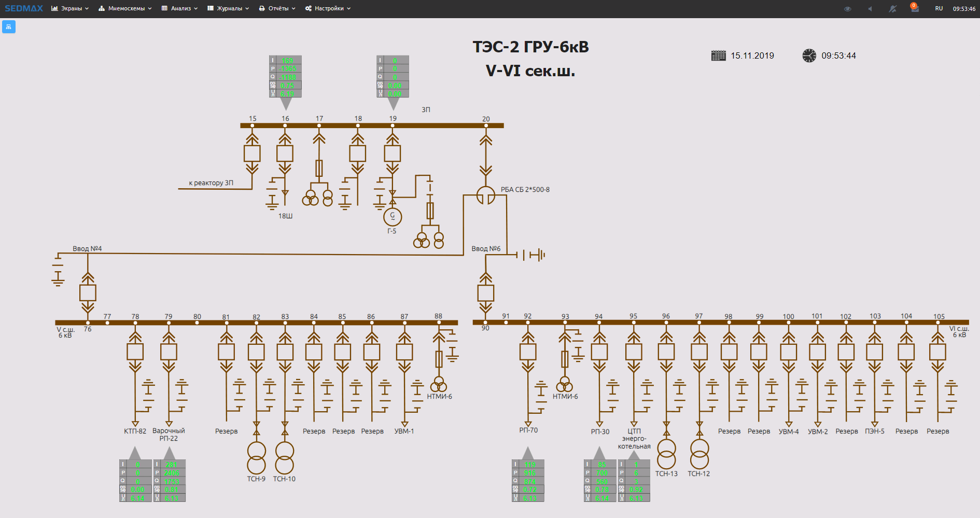The width and height of the screenshot is (980, 518).
Task: Click the SEDMAX logo link
Action: pos(24,9)
